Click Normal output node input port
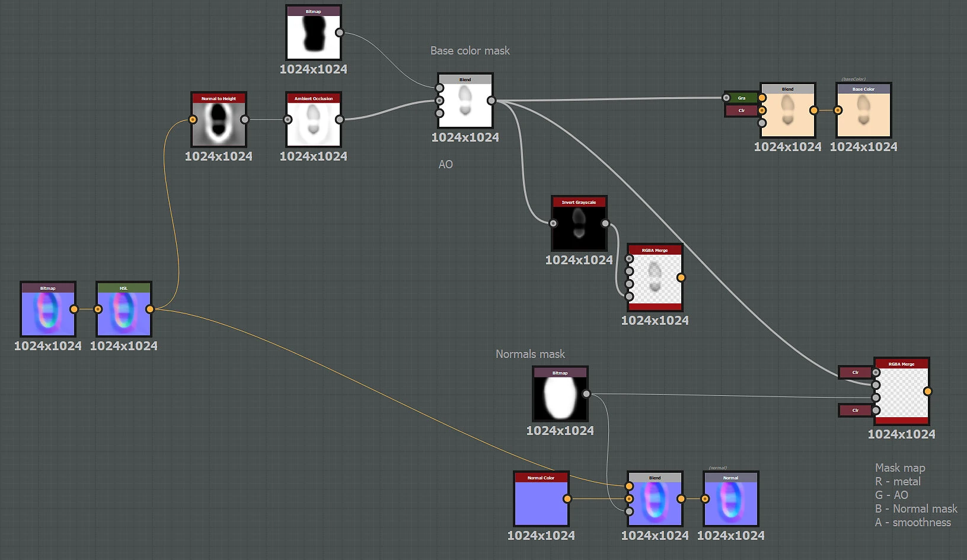This screenshot has height=560, width=967. pyautogui.click(x=705, y=499)
